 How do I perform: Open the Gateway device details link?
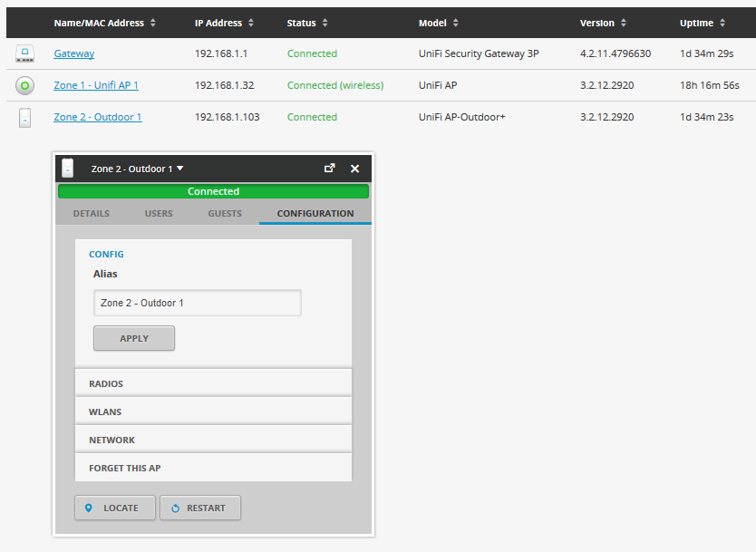[x=73, y=53]
